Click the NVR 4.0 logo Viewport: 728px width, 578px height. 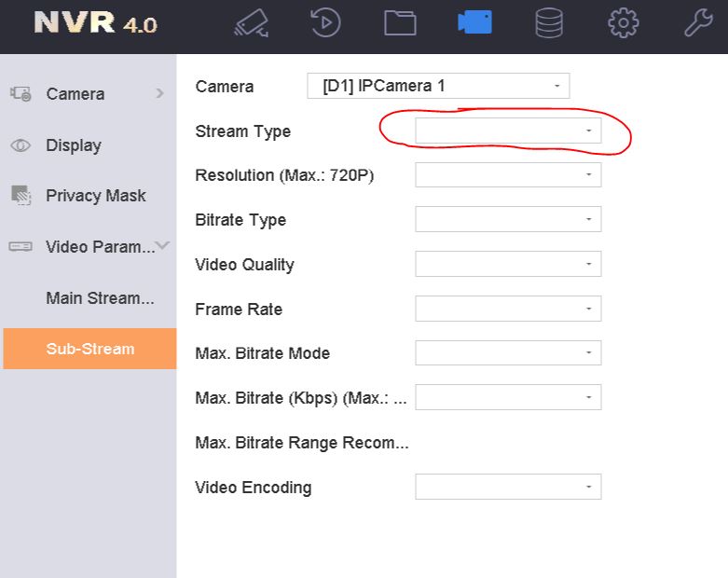[x=95, y=23]
